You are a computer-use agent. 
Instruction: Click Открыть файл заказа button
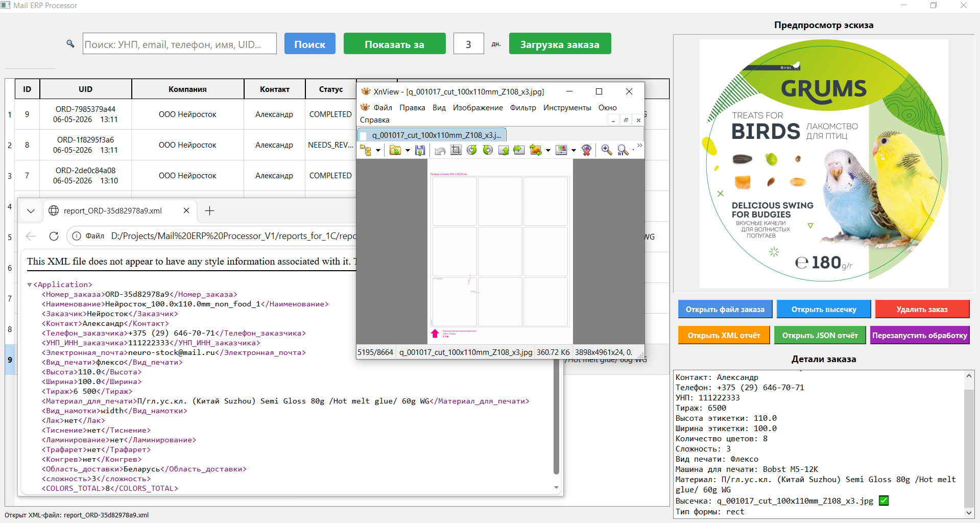pyautogui.click(x=725, y=309)
